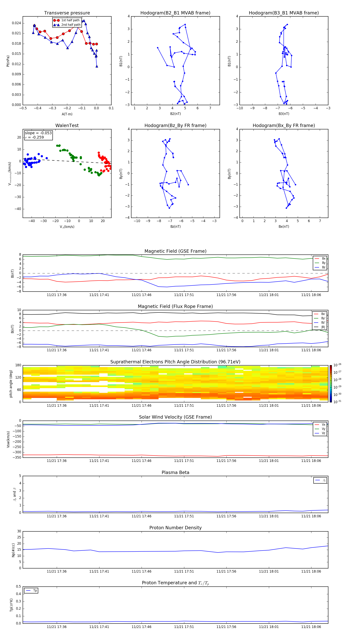Click '11/21 17:36' tick under GSE magnetic field

57,295
